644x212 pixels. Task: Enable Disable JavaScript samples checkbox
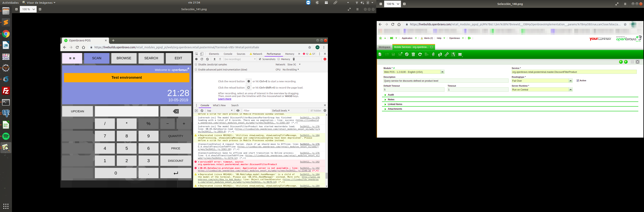click(196, 65)
